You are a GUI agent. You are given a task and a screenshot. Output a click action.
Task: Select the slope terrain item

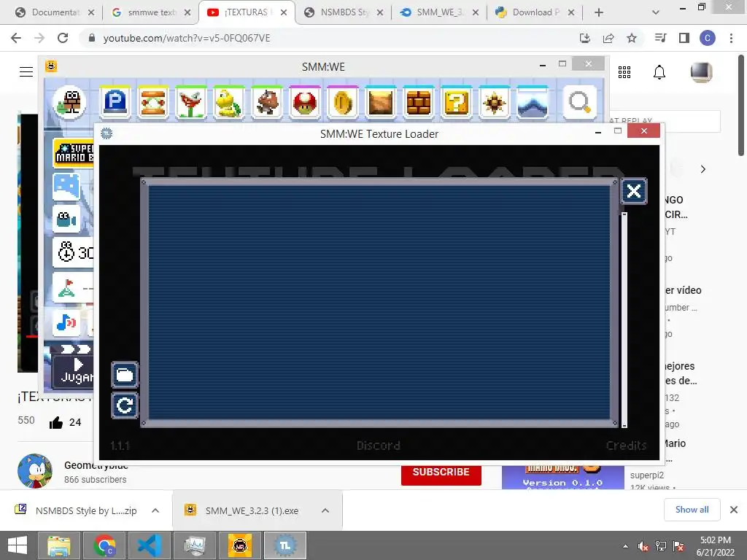coord(532,102)
